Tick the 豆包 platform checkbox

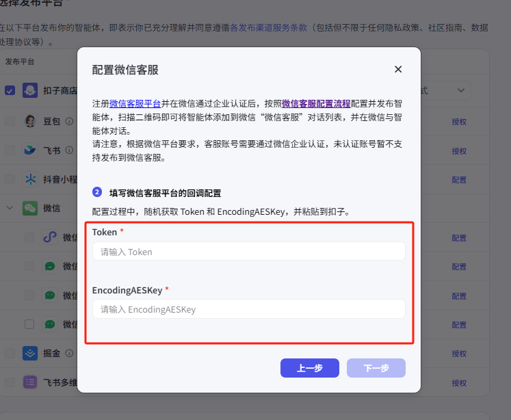click(x=10, y=121)
